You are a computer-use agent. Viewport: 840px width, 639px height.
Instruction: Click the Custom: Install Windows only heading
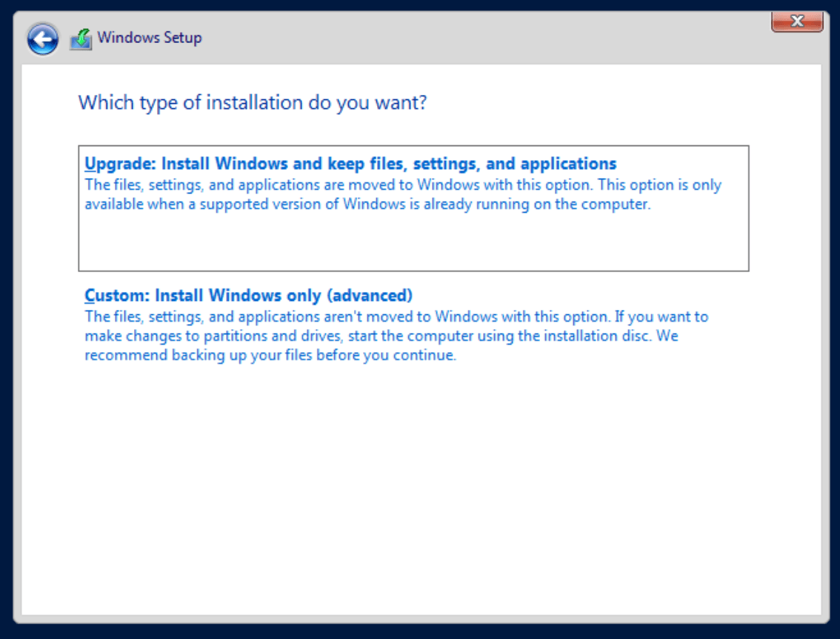click(x=248, y=294)
